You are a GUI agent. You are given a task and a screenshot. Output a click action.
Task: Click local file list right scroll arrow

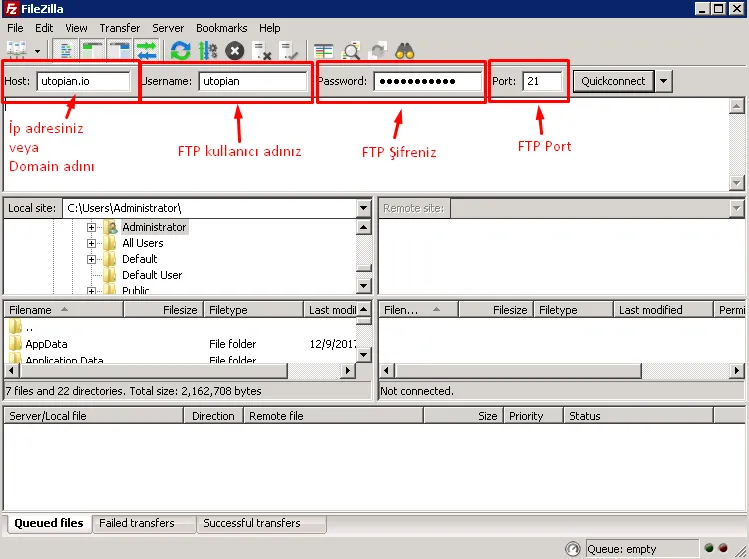[348, 370]
